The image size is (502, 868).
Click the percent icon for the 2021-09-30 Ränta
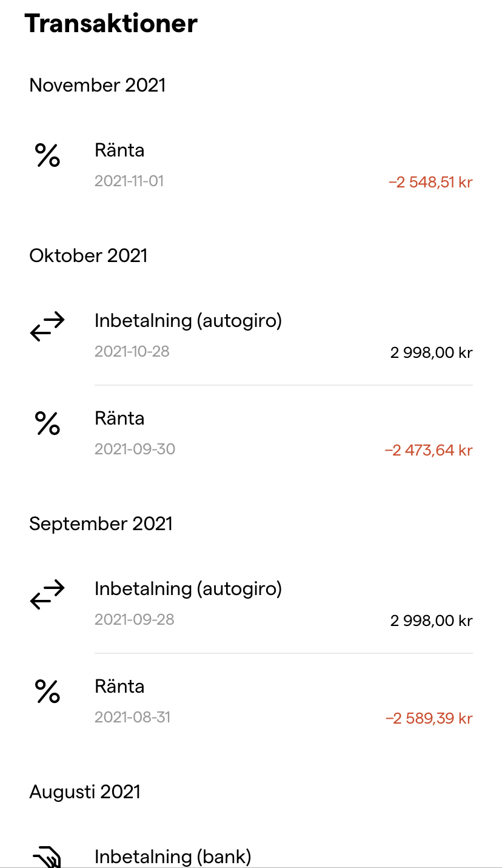tap(47, 423)
